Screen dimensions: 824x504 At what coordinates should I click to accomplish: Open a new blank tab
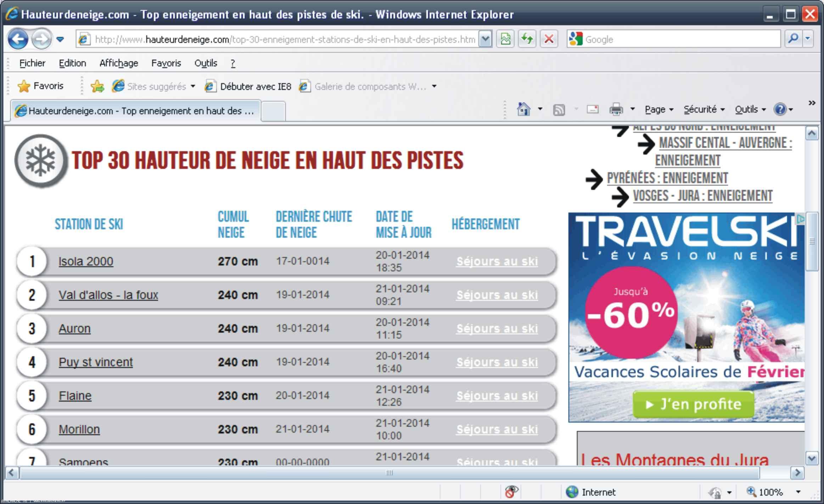(x=273, y=111)
